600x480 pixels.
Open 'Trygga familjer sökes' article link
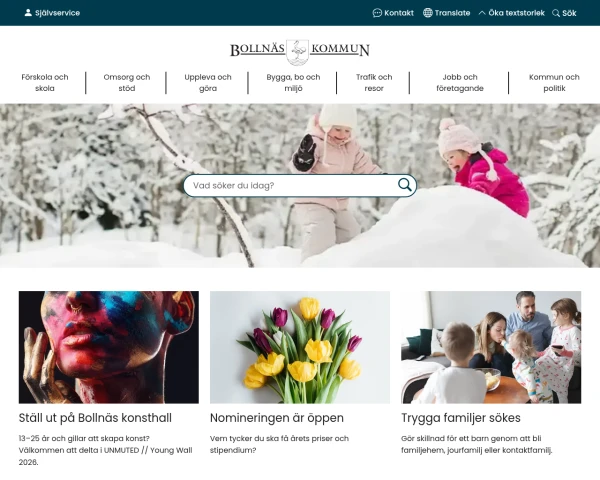(x=461, y=418)
